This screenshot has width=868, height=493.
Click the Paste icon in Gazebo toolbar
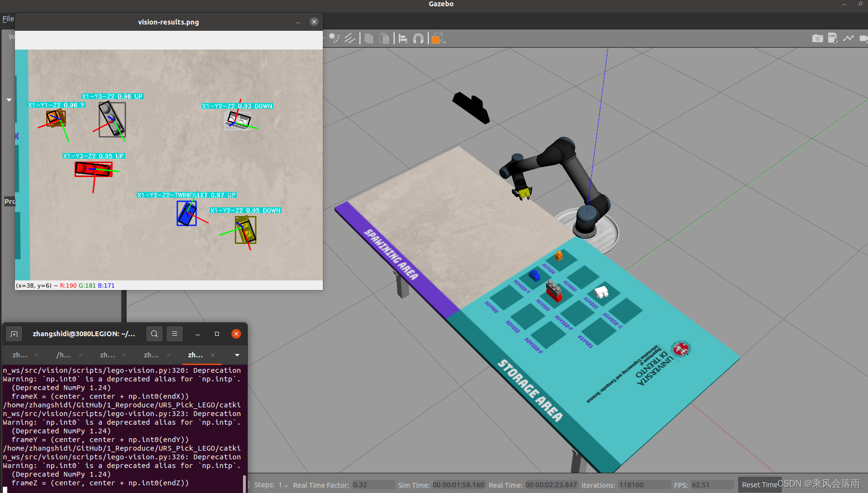pyautogui.click(x=384, y=38)
